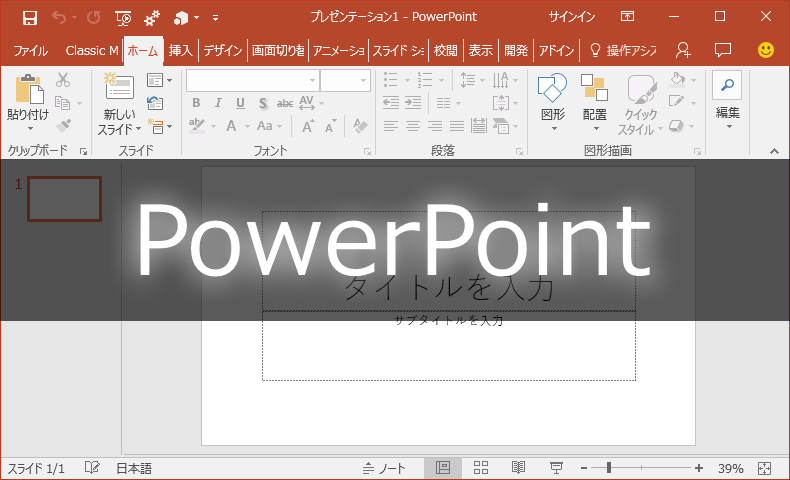This screenshot has width=790, height=480.
Task: Justify paragraph text
Action: point(457,126)
